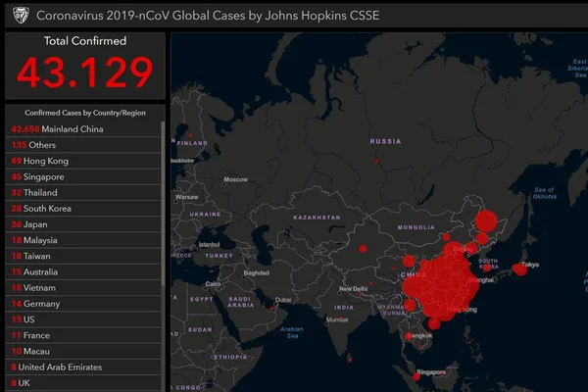Click the SUDAN map label
This screenshot has height=392, width=588.
pyautogui.click(x=200, y=329)
